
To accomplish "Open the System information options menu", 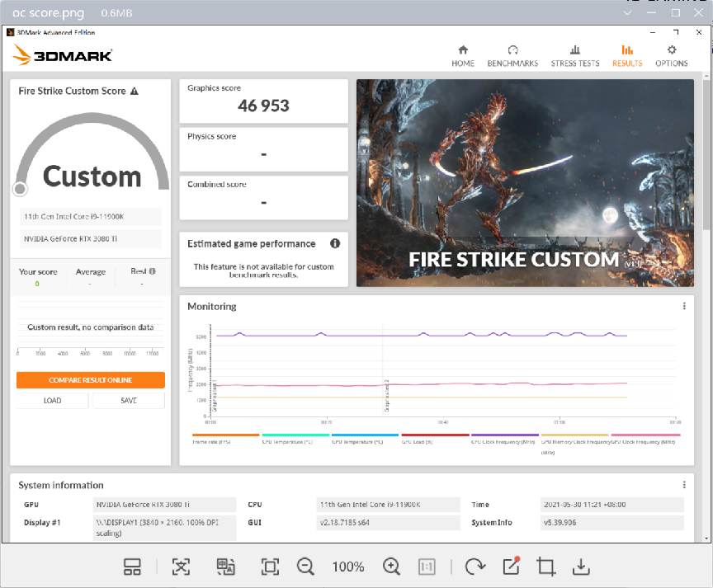I will pos(682,485).
